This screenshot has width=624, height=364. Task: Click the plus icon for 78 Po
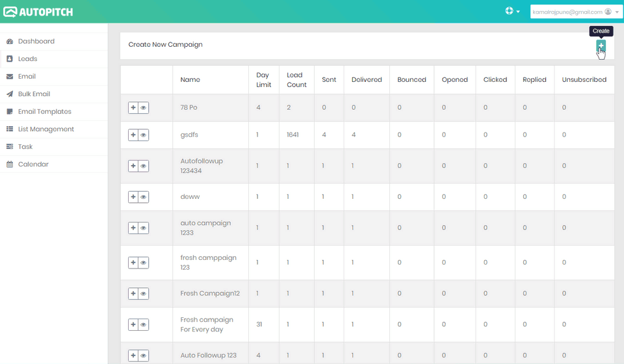tap(133, 107)
